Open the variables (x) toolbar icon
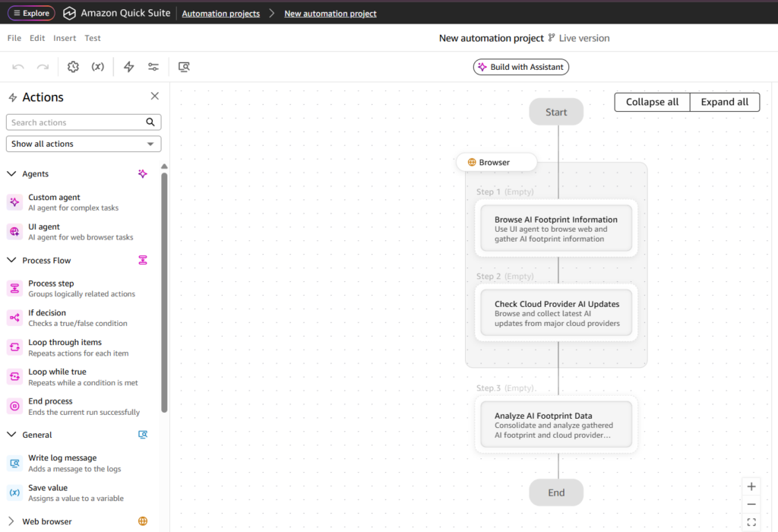Screen dimensions: 778x532 [98, 67]
